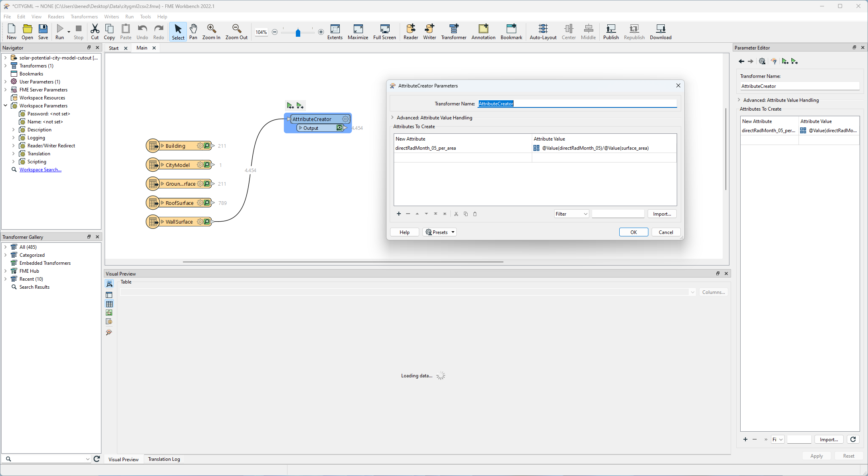
Task: Expand the Transformers (1) node in Navigator
Action: click(x=6, y=66)
